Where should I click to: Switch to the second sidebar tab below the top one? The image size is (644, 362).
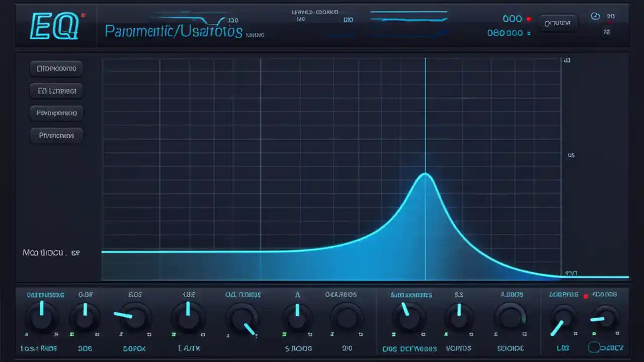point(56,90)
